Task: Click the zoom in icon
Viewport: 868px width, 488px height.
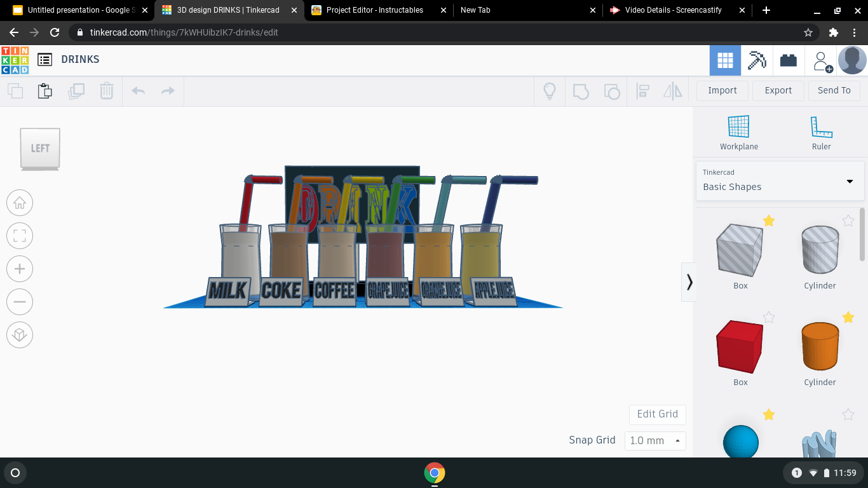Action: 20,269
